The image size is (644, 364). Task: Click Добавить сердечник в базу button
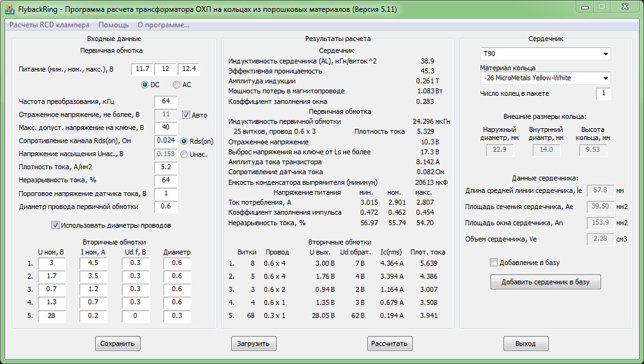(x=545, y=282)
